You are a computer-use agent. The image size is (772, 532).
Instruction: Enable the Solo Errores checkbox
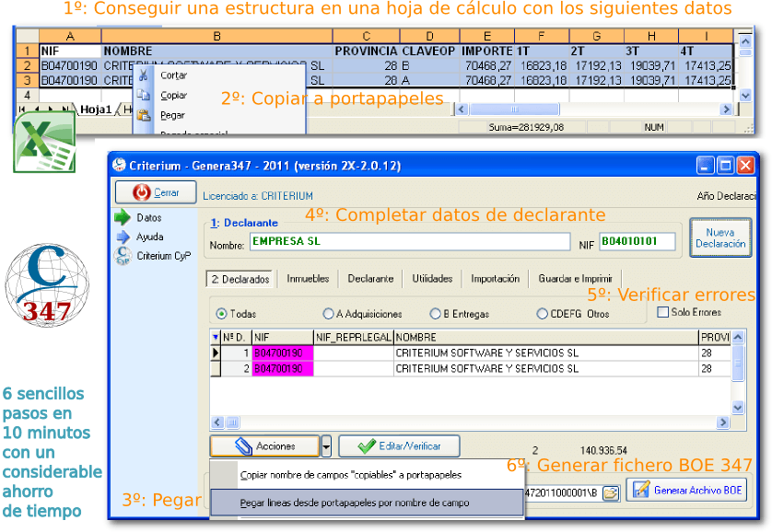tap(663, 312)
